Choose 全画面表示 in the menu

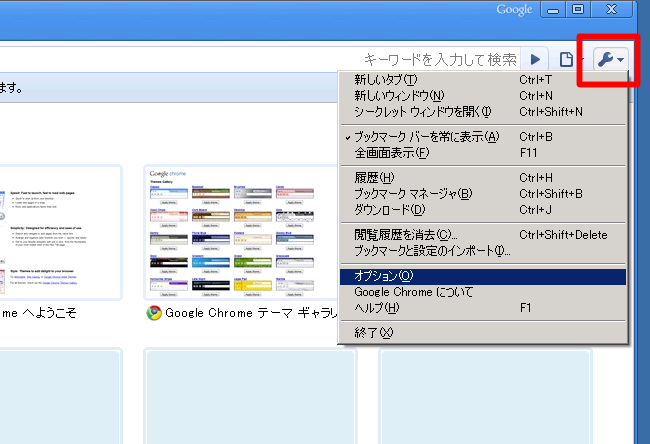tap(391, 153)
